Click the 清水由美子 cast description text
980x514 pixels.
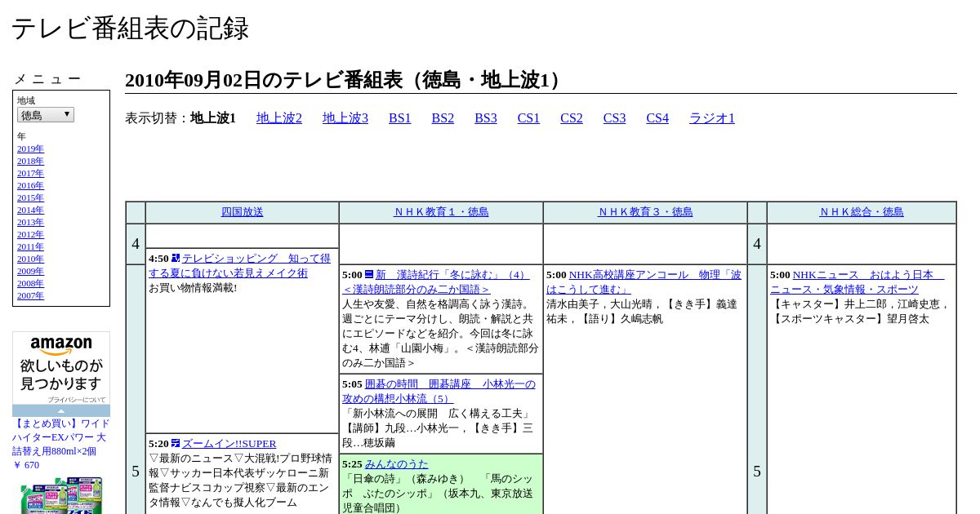tap(642, 312)
